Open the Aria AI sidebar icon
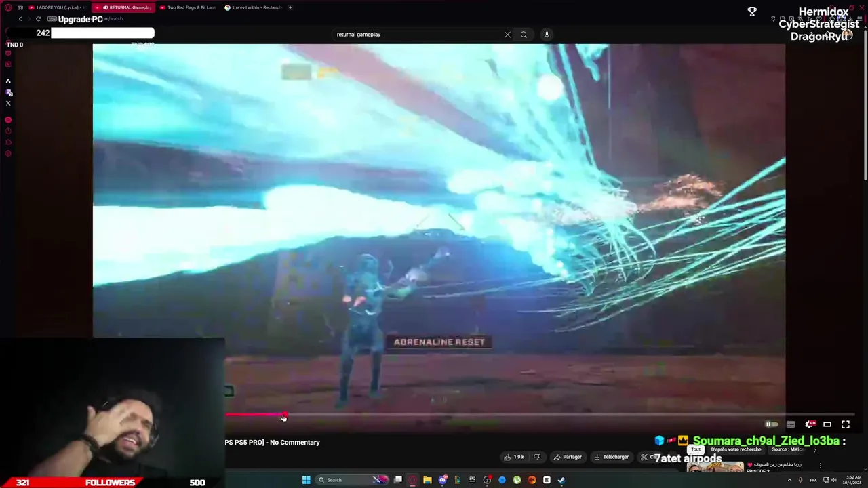This screenshot has width=868, height=488. tap(8, 81)
